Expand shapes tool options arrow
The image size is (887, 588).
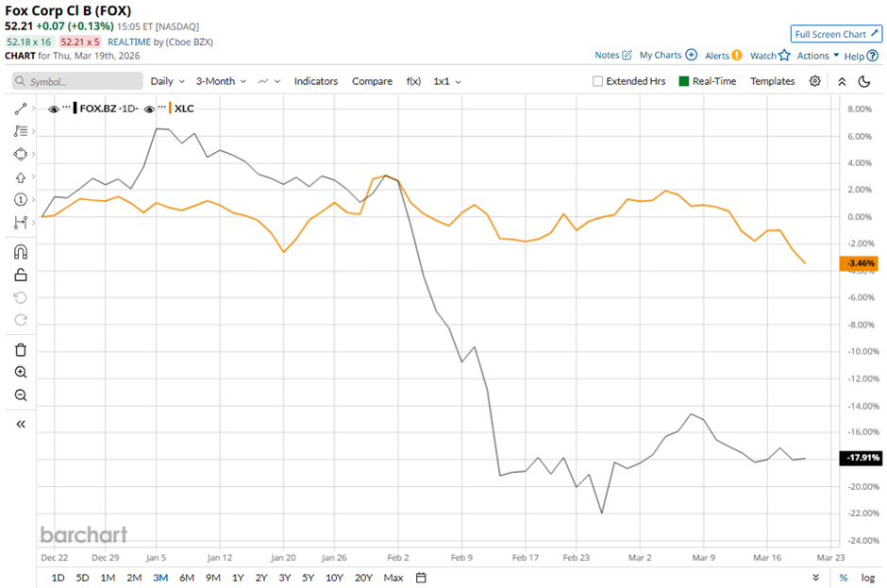pyautogui.click(x=33, y=154)
